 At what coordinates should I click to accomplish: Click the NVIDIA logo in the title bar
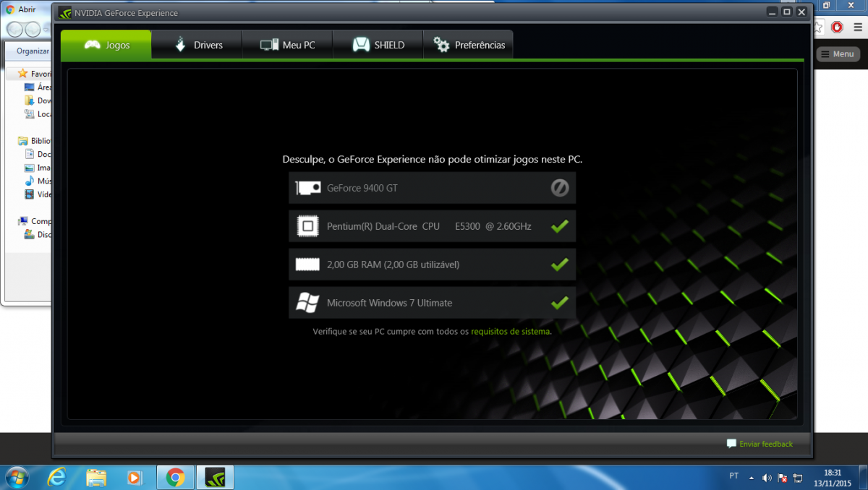(x=64, y=13)
